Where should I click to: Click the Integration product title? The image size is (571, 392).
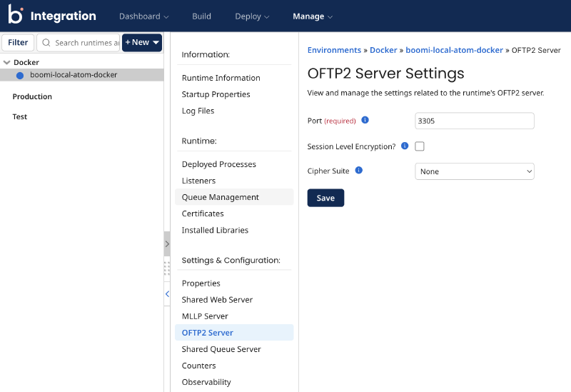point(64,16)
